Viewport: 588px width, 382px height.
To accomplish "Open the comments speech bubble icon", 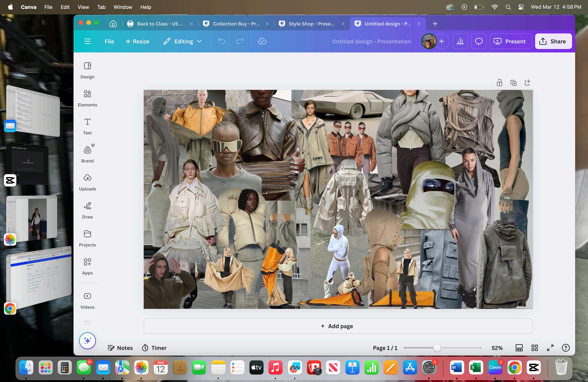I will coord(479,41).
